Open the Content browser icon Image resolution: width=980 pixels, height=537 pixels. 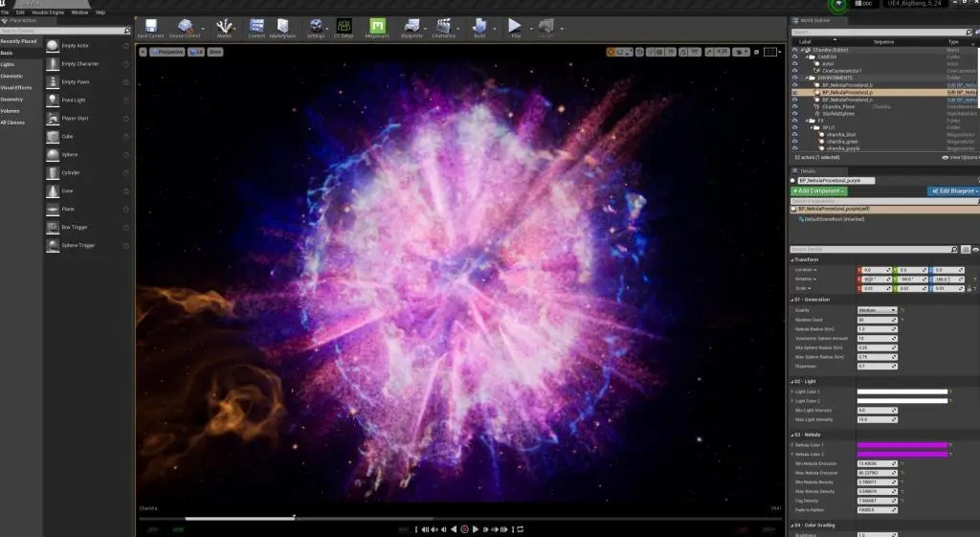click(x=256, y=28)
